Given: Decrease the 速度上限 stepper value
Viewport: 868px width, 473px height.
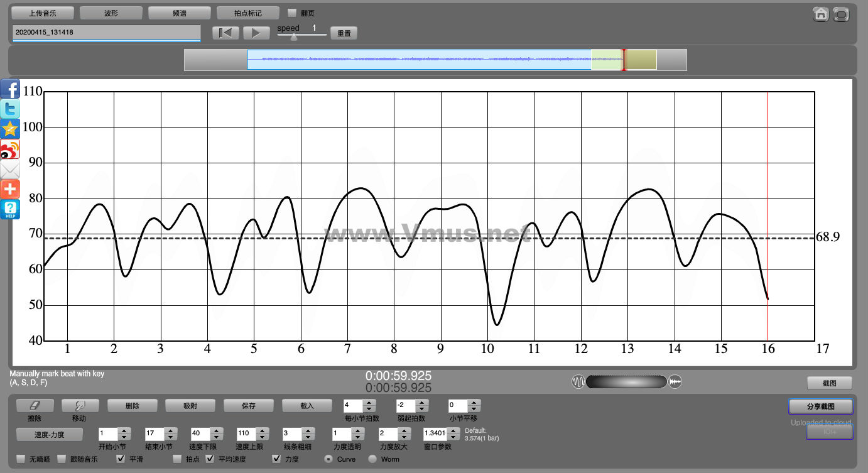Looking at the screenshot, I should point(261,437).
